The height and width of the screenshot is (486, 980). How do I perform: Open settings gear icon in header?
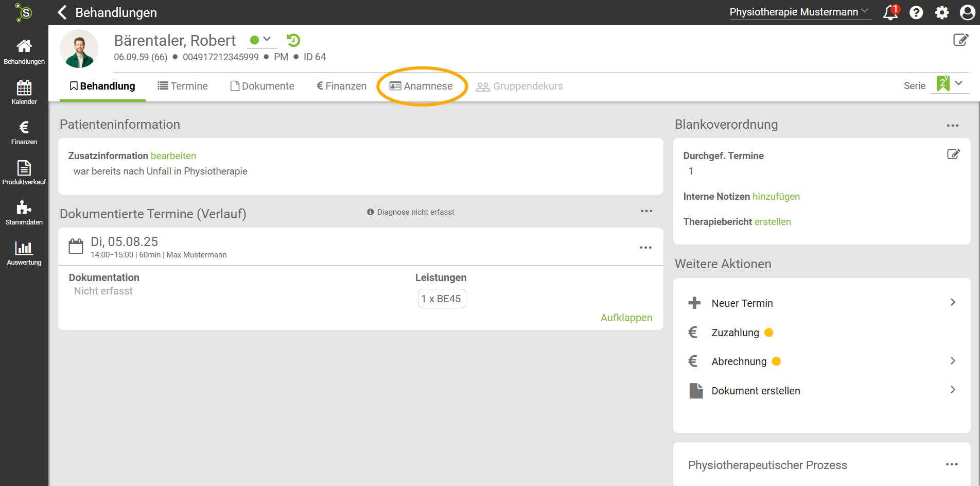[x=942, y=12]
